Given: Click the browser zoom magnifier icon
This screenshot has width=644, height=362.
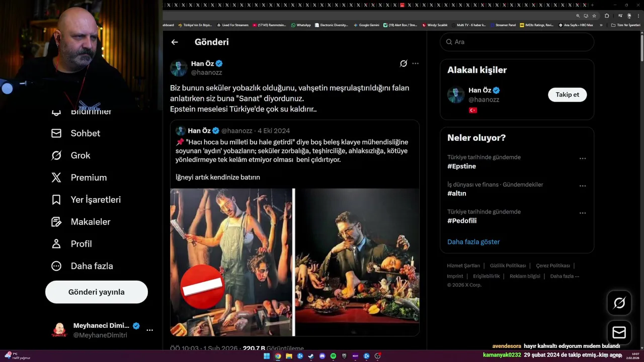Looking at the screenshot, I should [578, 16].
